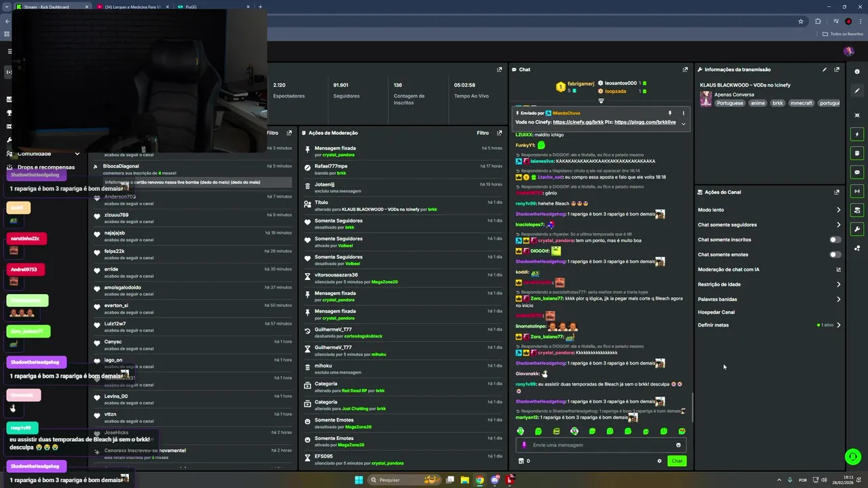Click in the Envie uma mensagem field

click(601, 445)
